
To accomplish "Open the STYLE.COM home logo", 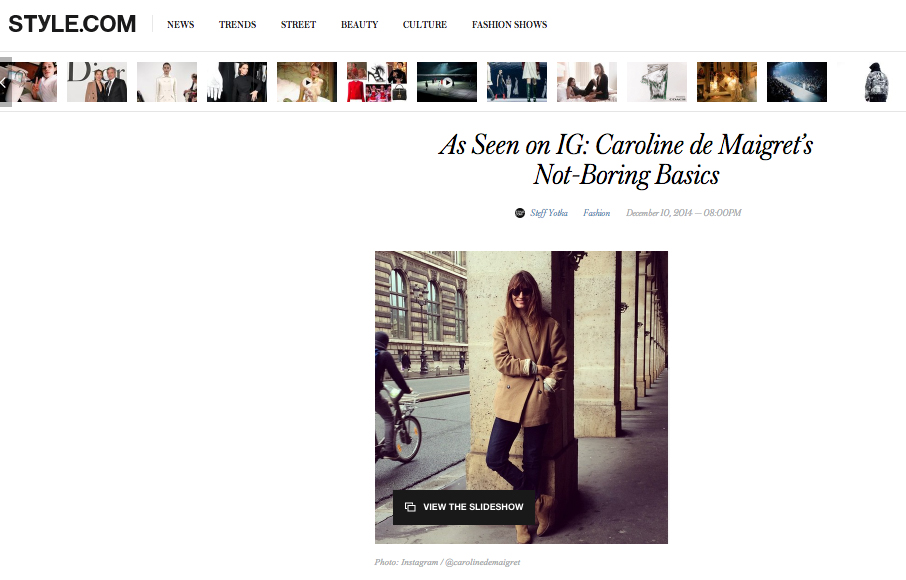I will tap(72, 24).
